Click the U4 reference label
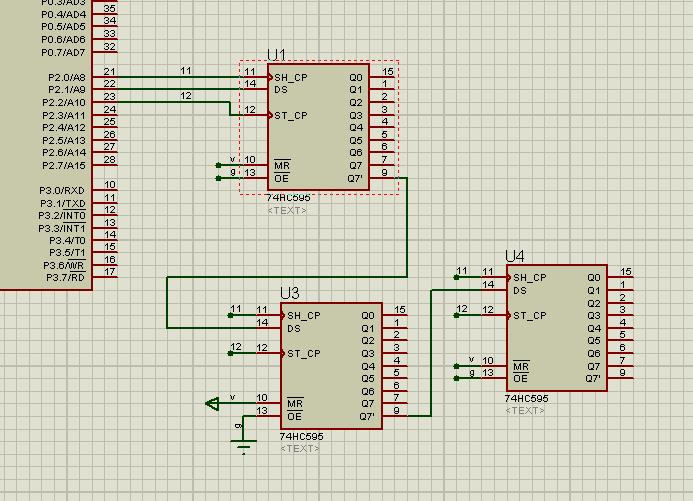The width and height of the screenshot is (693, 501). 515,256
